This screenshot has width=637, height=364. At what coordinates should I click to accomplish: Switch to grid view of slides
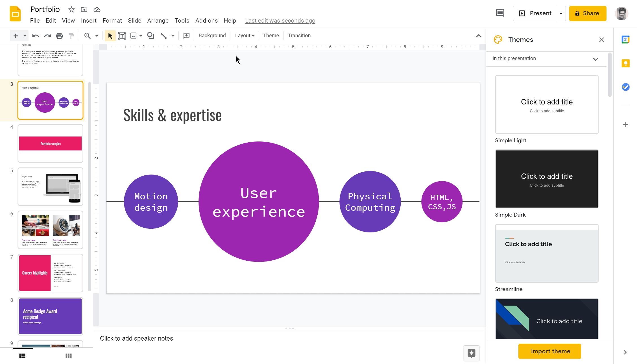[68, 356]
